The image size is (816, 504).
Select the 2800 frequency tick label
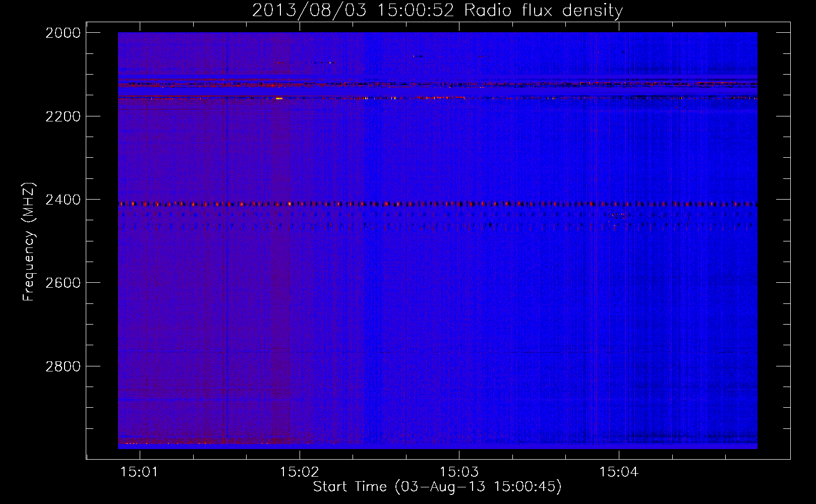63,366
